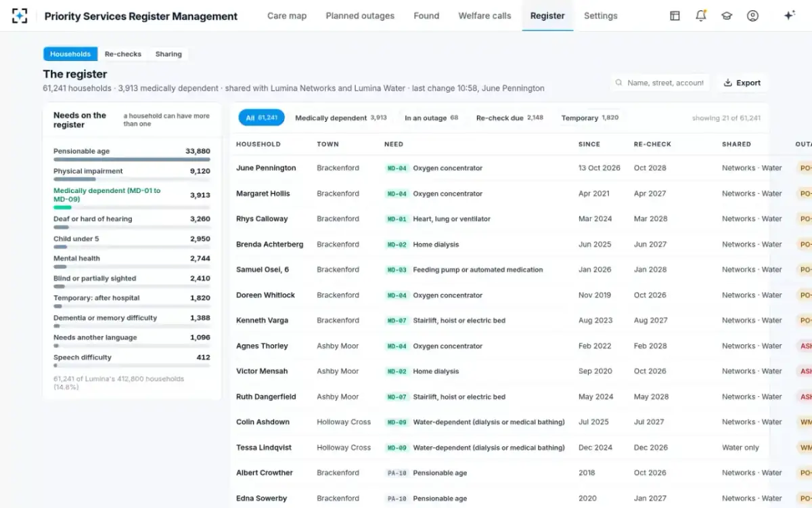Select Blind or partially sighted need
This screenshot has width=812, height=508.
(132, 280)
